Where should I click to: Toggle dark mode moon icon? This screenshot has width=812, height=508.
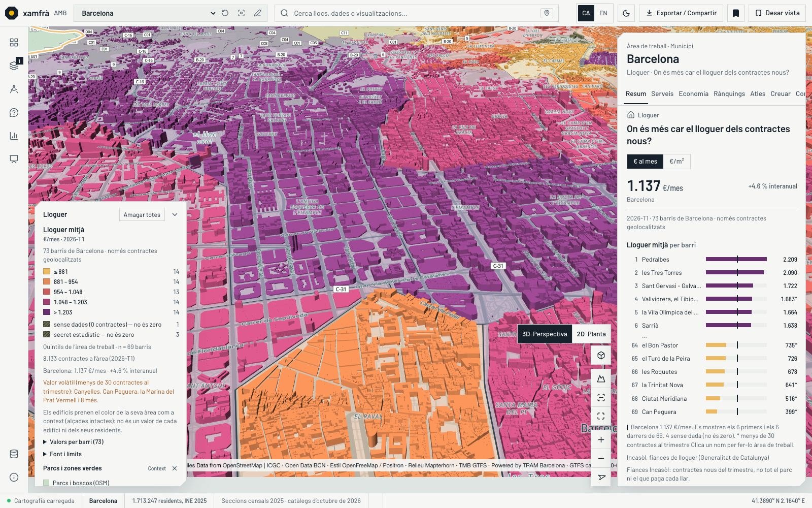626,13
